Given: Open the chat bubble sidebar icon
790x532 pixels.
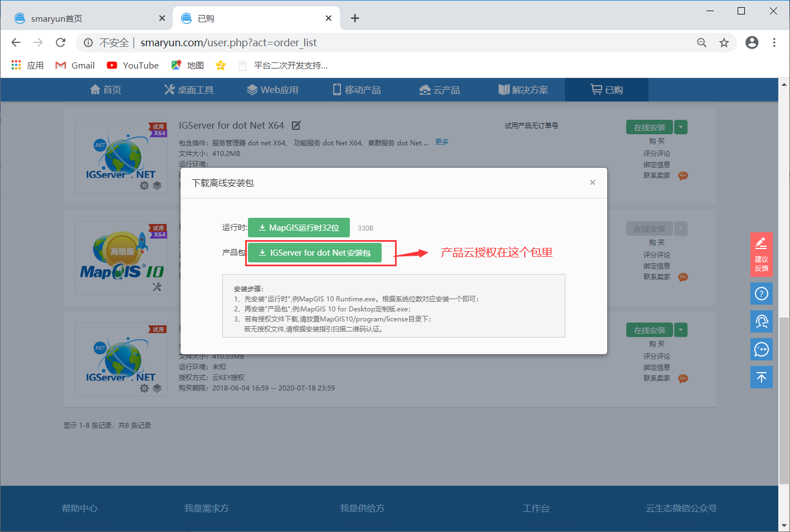Looking at the screenshot, I should click(x=762, y=349).
